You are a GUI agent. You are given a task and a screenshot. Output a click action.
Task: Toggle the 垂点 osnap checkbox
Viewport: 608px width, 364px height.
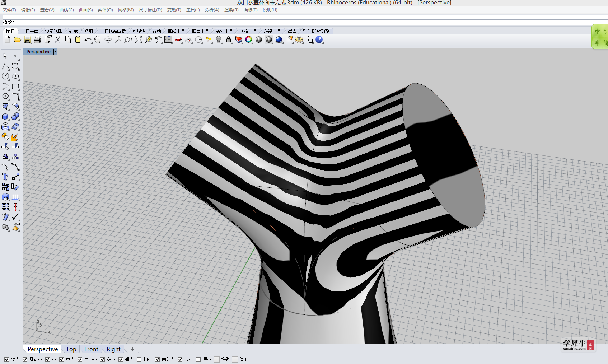[x=121, y=359]
